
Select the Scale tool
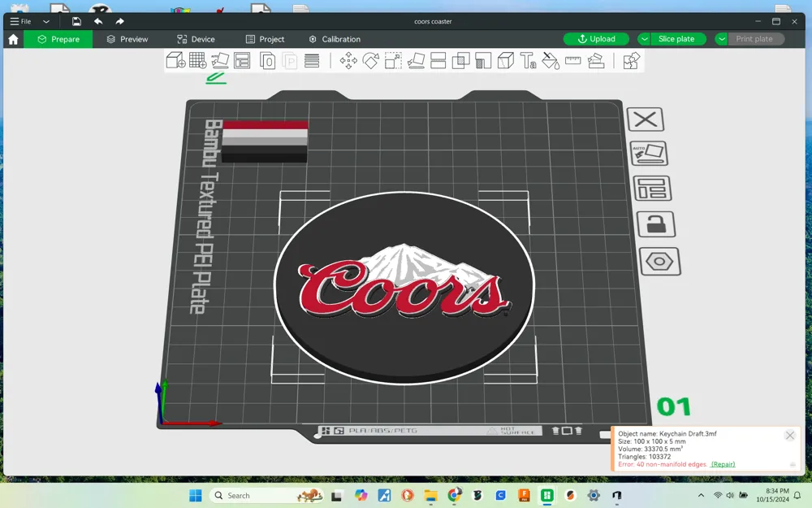[393, 61]
